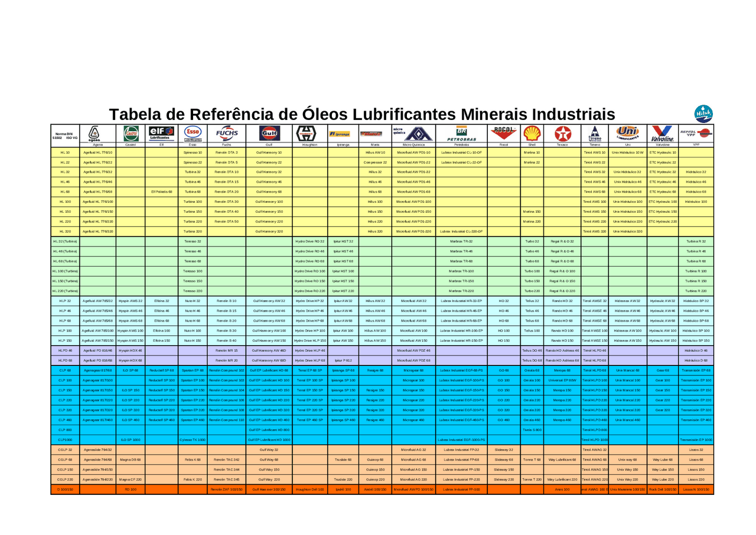
Task: Select the 'Gulf Way 32' cell
Action: point(268,449)
